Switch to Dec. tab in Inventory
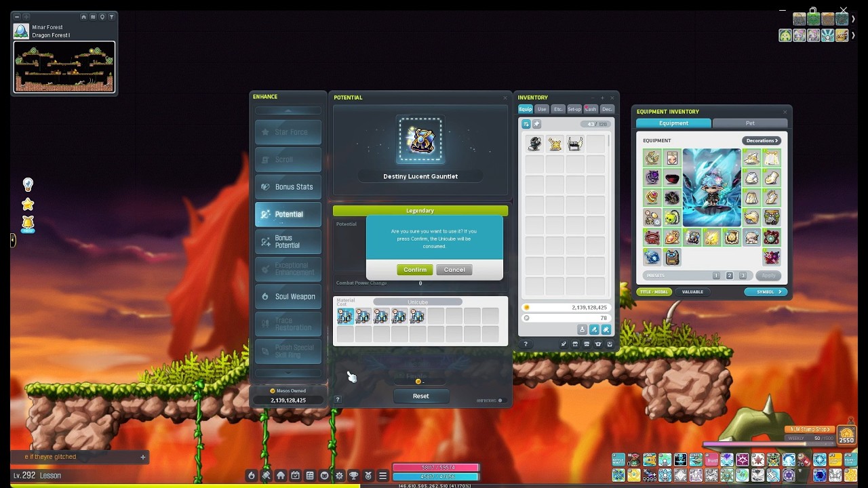Viewport: 868px width, 488px height. pos(607,109)
